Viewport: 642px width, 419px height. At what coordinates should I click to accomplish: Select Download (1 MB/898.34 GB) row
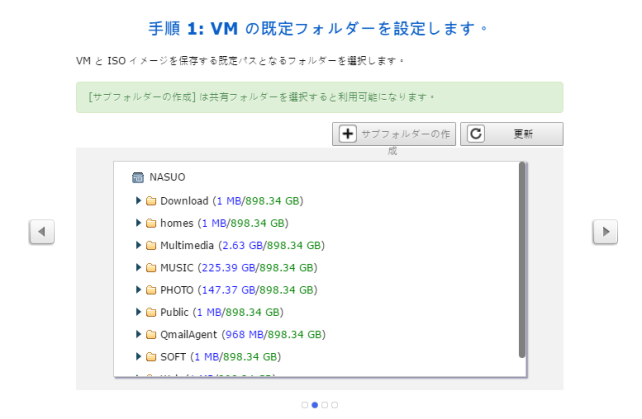click(231, 201)
